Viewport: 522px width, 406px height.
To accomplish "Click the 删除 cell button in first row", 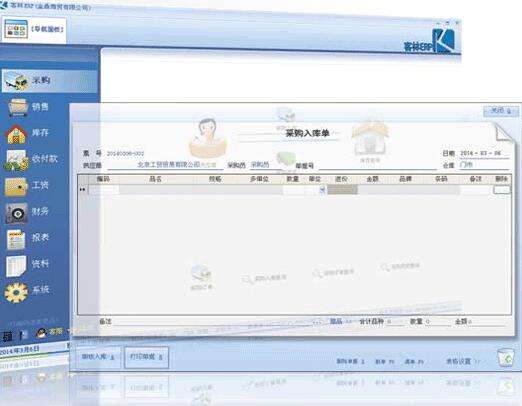I will [x=501, y=190].
